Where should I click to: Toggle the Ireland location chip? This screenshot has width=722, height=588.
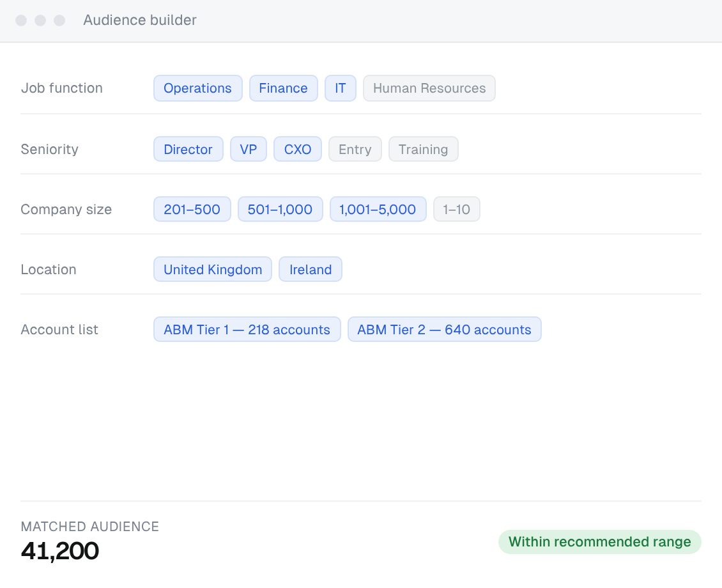click(x=311, y=269)
